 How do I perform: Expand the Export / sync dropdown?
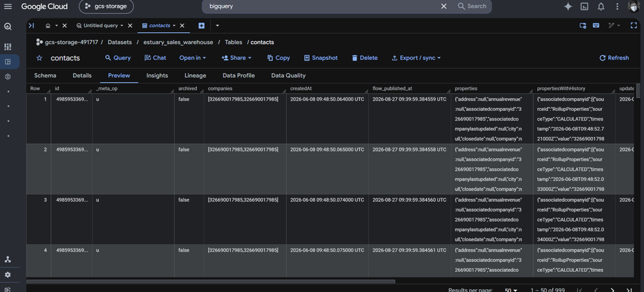[416, 58]
